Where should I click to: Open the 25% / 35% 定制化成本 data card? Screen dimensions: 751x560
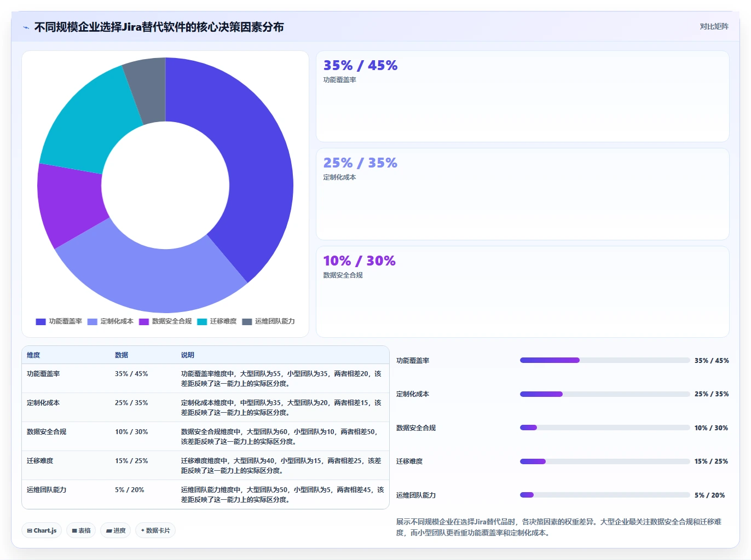[x=522, y=194]
